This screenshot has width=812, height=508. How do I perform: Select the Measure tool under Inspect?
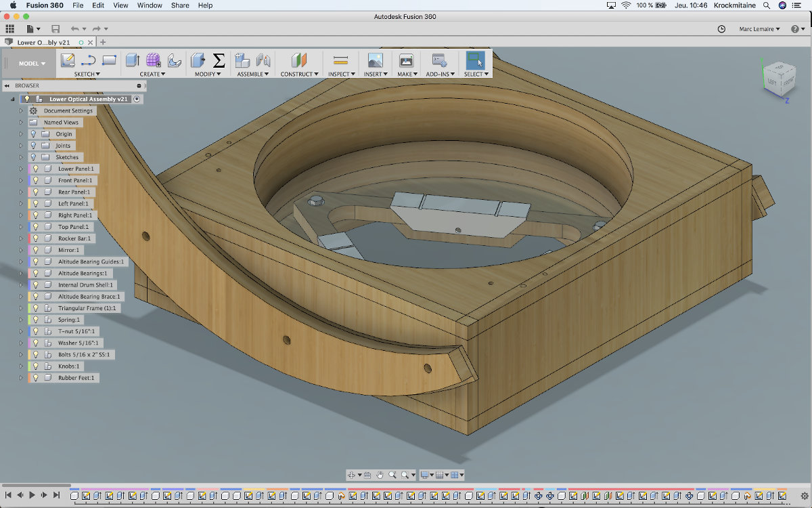coord(341,60)
